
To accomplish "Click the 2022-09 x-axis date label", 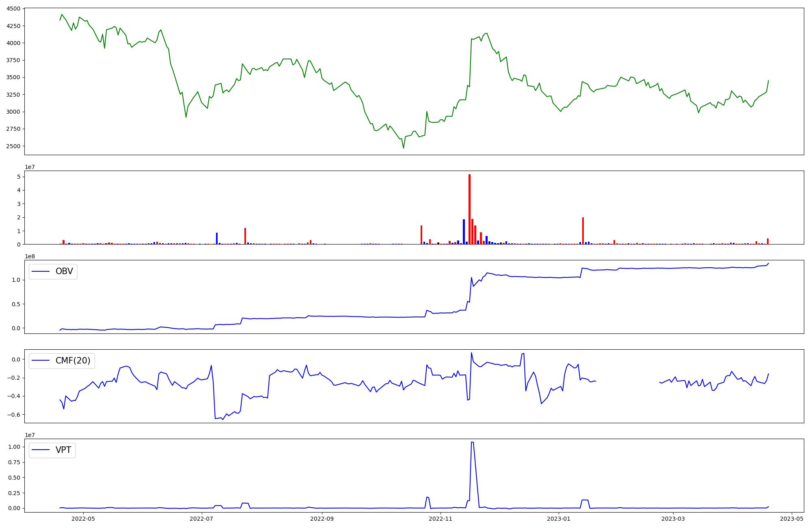I will point(322,519).
